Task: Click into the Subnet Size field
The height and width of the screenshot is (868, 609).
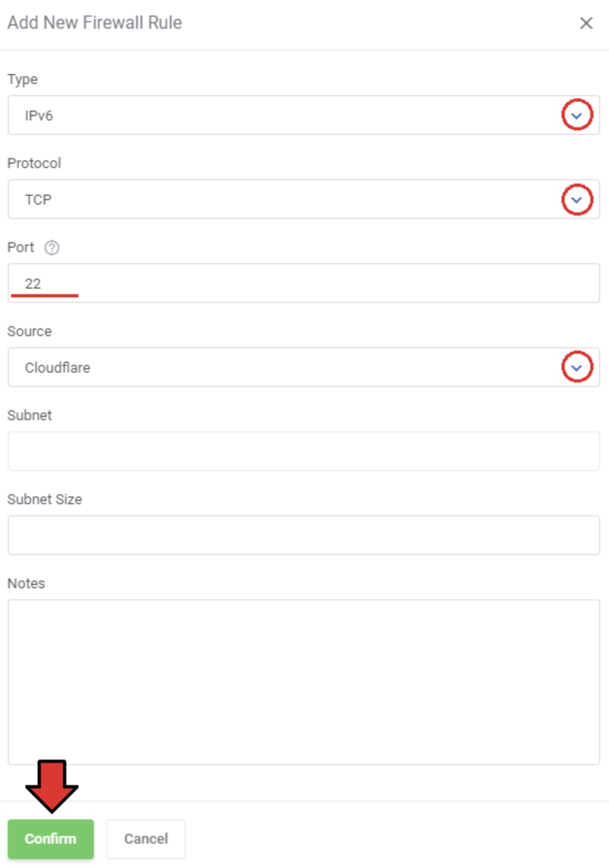Action: click(304, 536)
